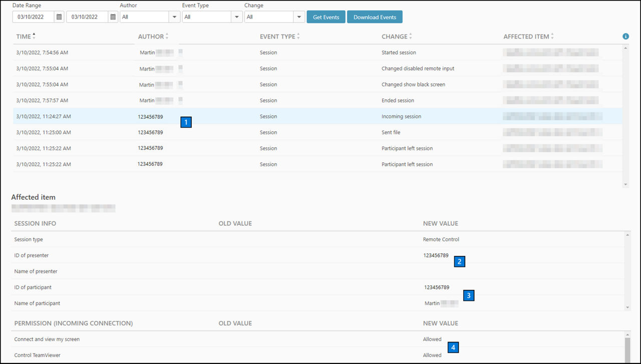Click the Name of presenter label
The width and height of the screenshot is (641, 364).
(36, 271)
